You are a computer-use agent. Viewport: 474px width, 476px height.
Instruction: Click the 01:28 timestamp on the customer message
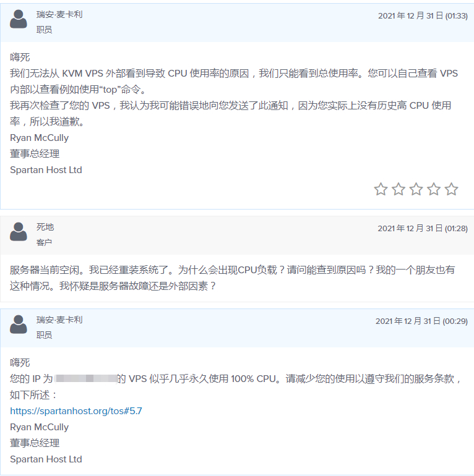pos(423,229)
